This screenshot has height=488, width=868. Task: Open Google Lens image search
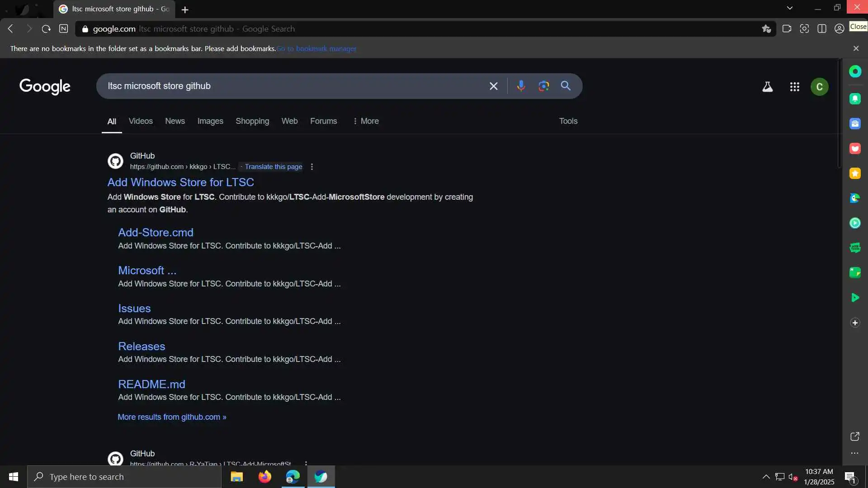click(x=543, y=86)
